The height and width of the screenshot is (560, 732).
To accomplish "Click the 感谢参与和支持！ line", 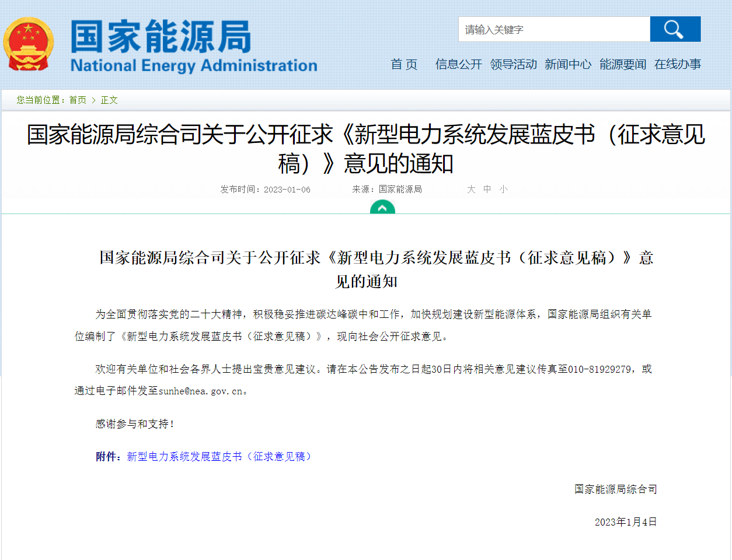I will pos(135,424).
